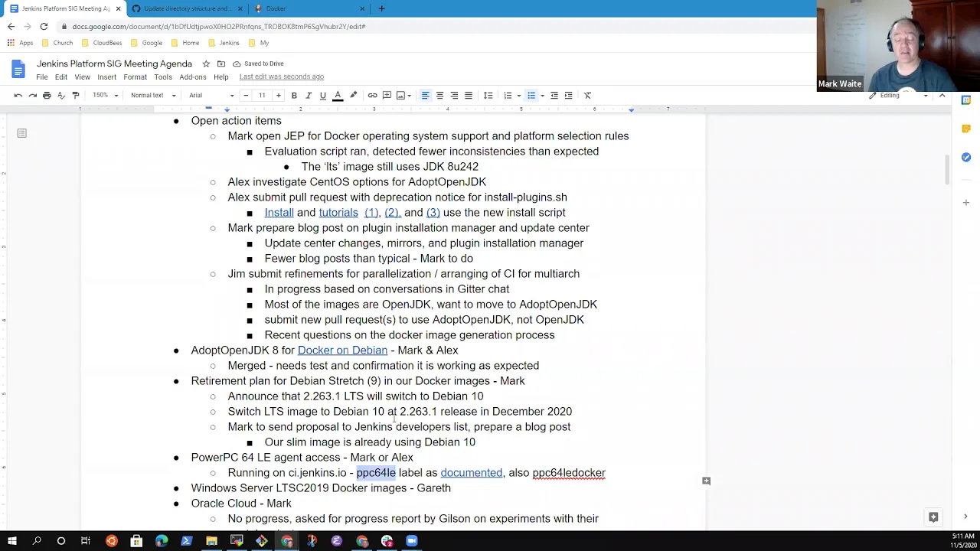This screenshot has height=551, width=980.
Task: Click the Clear formatting icon
Action: [587, 96]
